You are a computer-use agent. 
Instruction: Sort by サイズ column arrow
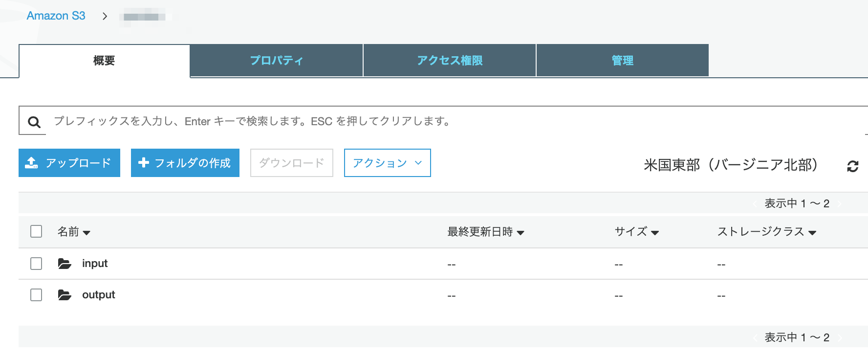[655, 233]
